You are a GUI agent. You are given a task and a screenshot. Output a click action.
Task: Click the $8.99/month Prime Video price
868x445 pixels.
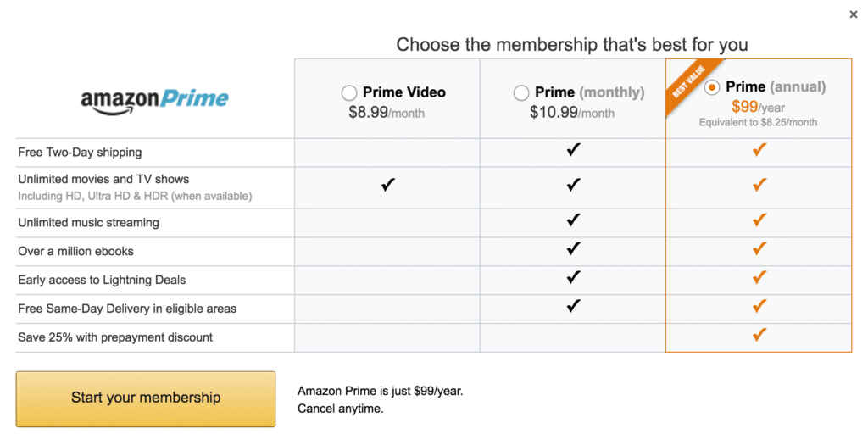387,112
